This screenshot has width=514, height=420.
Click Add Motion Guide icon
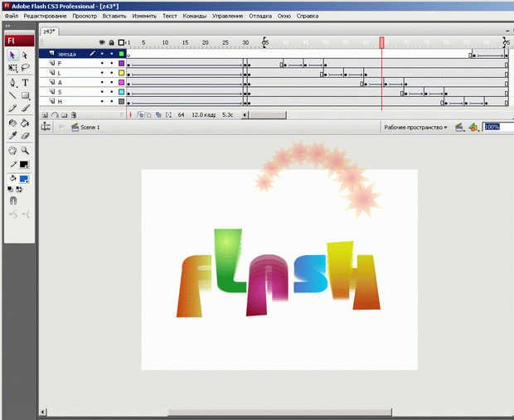pyautogui.click(x=55, y=115)
